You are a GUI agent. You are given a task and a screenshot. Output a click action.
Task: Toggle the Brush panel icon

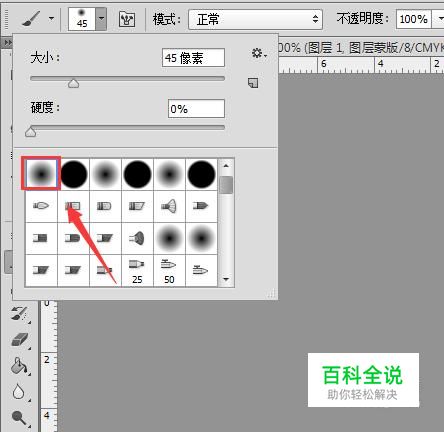pos(127,19)
